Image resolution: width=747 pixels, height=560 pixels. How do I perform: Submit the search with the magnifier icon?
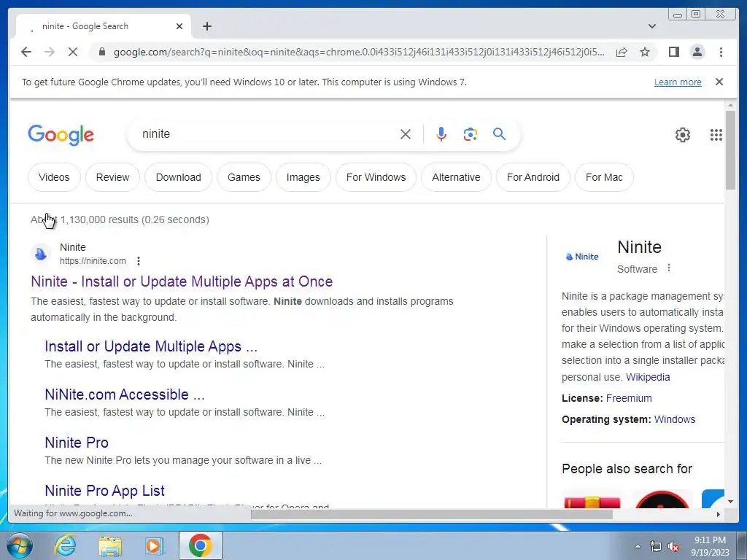(x=499, y=134)
